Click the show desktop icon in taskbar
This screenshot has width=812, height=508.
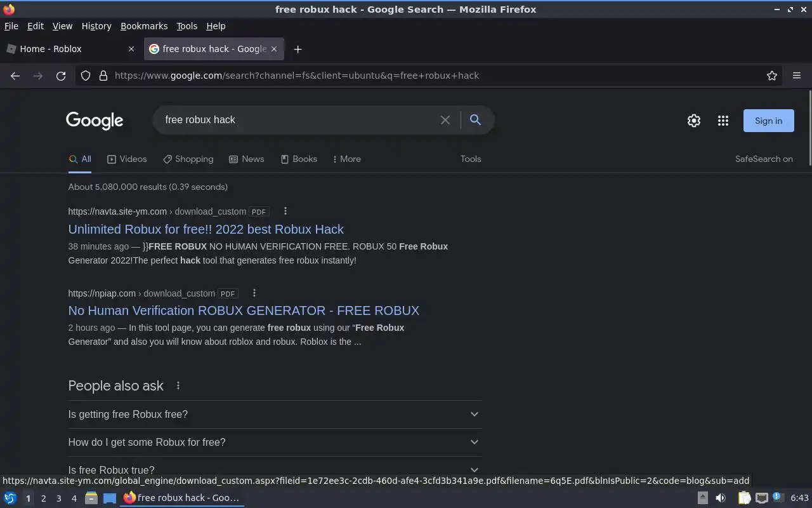(x=110, y=498)
